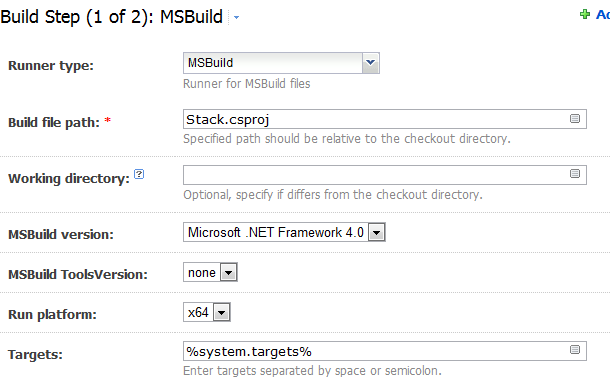Click the Working directory label text

(x=69, y=179)
